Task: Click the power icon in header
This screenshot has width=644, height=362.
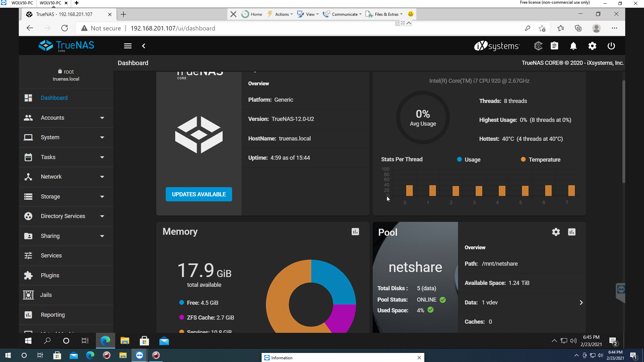Action: (611, 46)
